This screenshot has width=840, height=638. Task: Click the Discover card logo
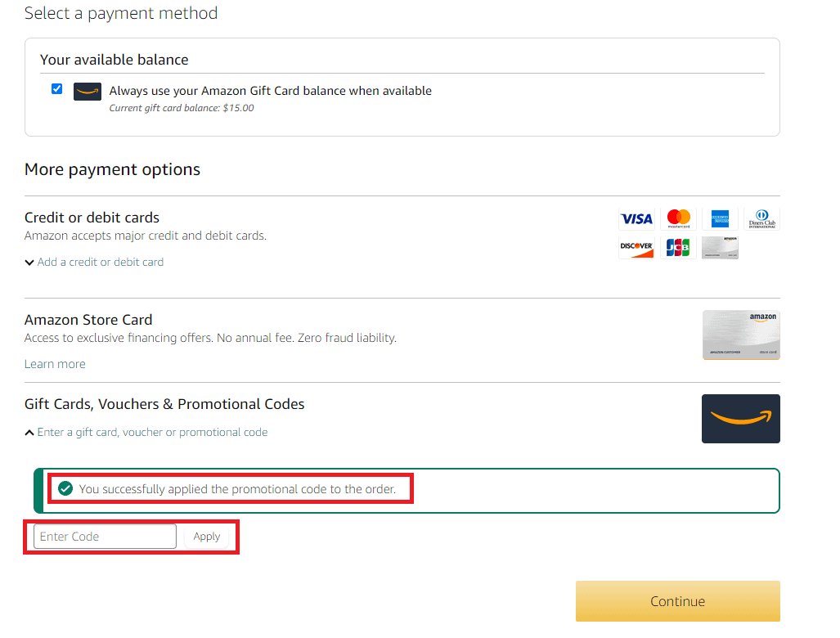(x=636, y=248)
